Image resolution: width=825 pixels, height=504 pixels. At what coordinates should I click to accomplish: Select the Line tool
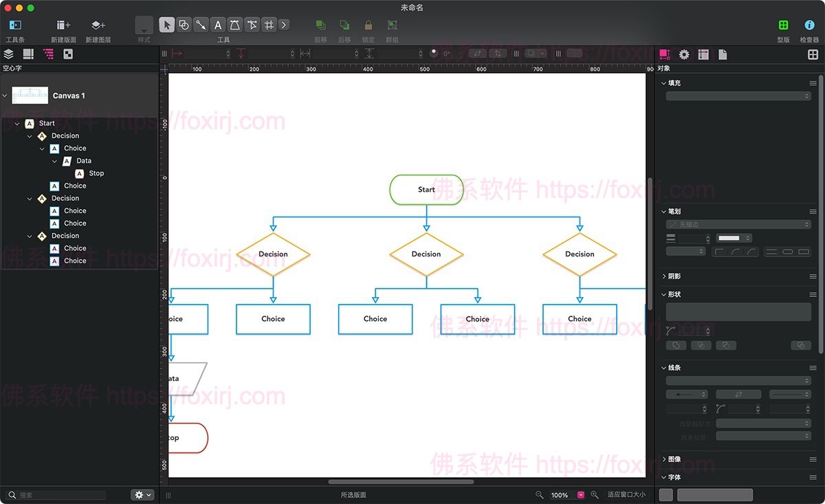pos(200,24)
